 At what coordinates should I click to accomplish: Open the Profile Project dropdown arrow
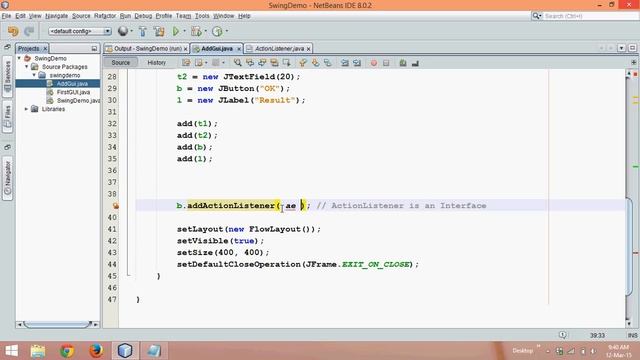pyautogui.click(x=227, y=31)
